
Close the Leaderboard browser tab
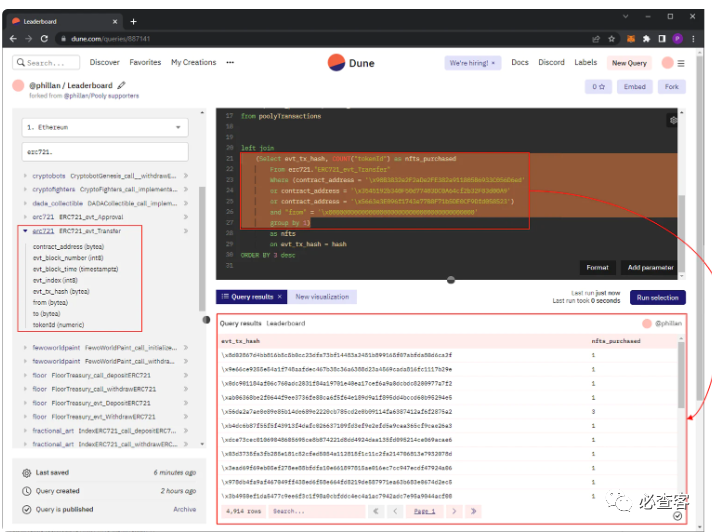pos(115,21)
